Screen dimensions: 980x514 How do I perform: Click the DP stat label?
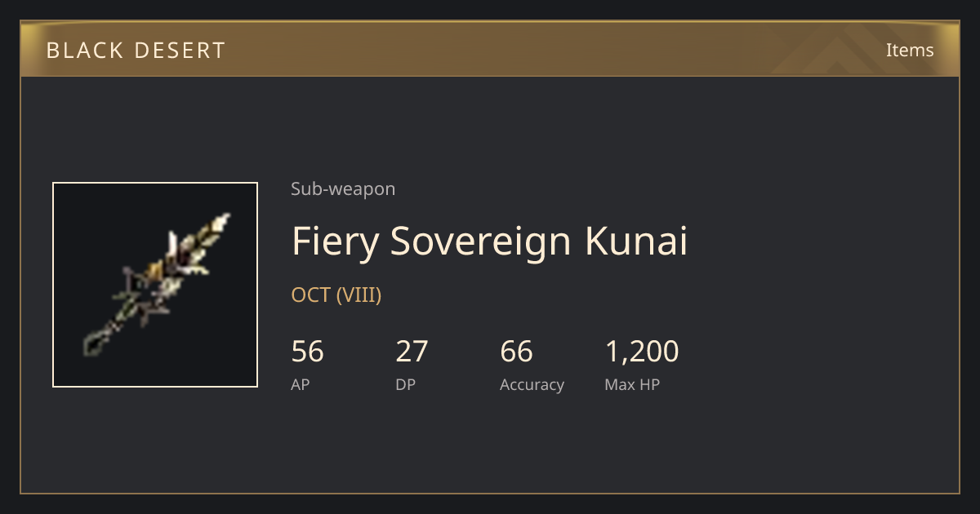pyautogui.click(x=405, y=385)
